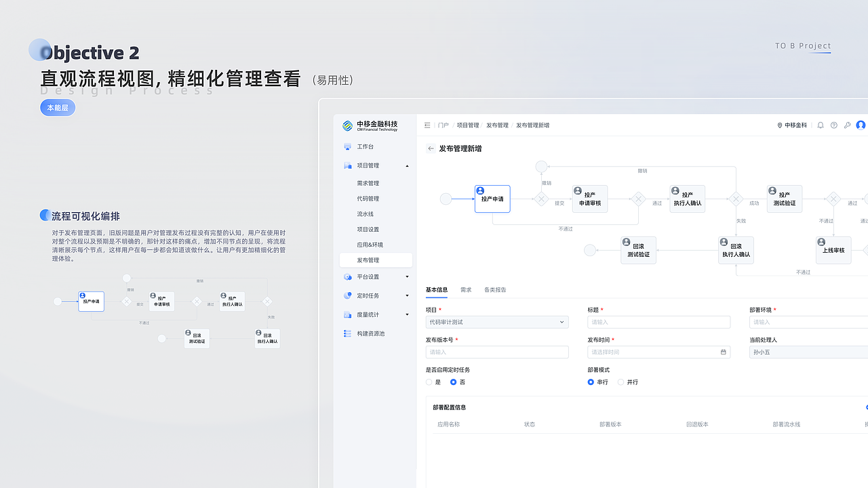Expand the 平台设置 sidebar group

pyautogui.click(x=407, y=277)
